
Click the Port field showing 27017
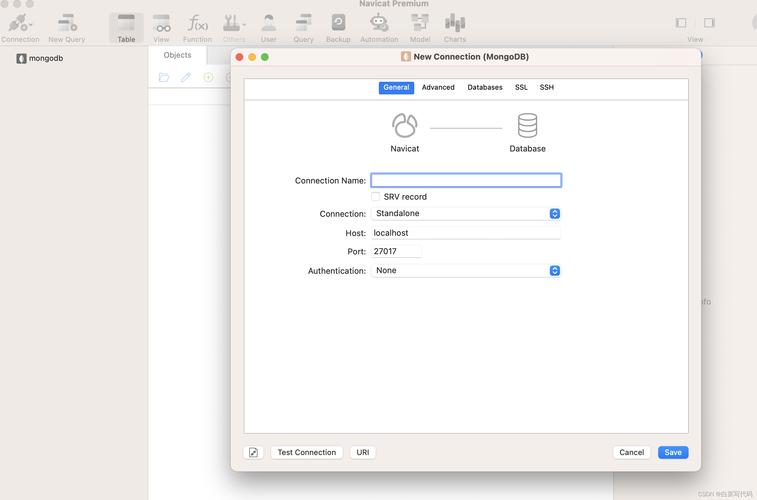coord(396,251)
